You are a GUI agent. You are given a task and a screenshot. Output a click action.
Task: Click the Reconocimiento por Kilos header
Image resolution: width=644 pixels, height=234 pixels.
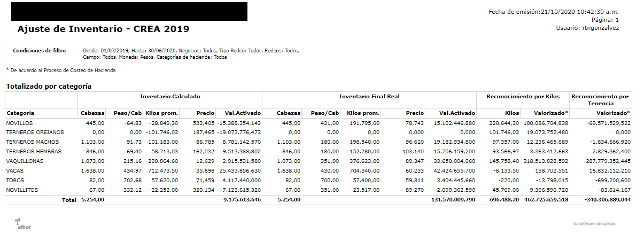(523, 97)
